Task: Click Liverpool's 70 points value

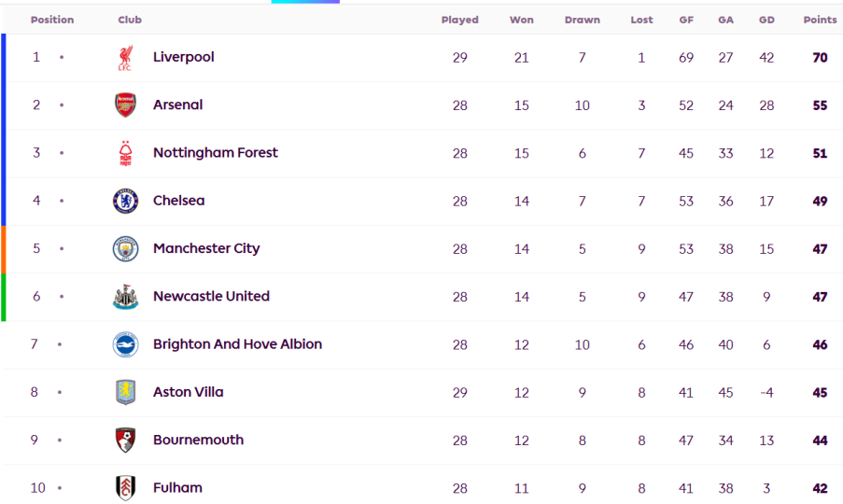Action: 820,58
